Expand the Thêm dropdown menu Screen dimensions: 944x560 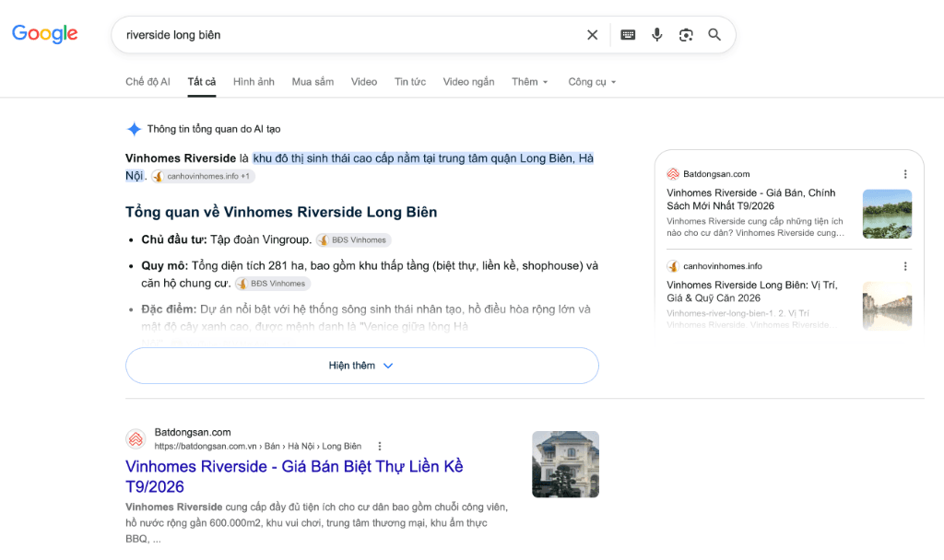click(530, 82)
